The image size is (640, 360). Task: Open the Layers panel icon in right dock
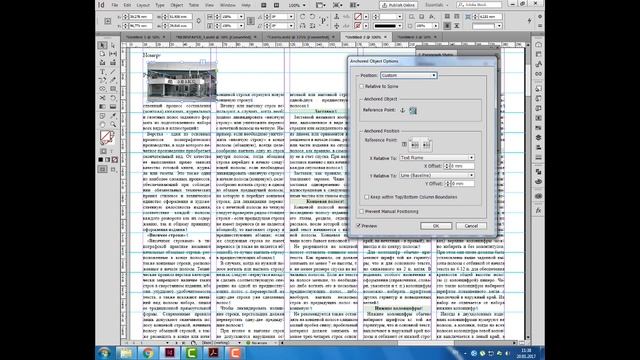point(538,138)
